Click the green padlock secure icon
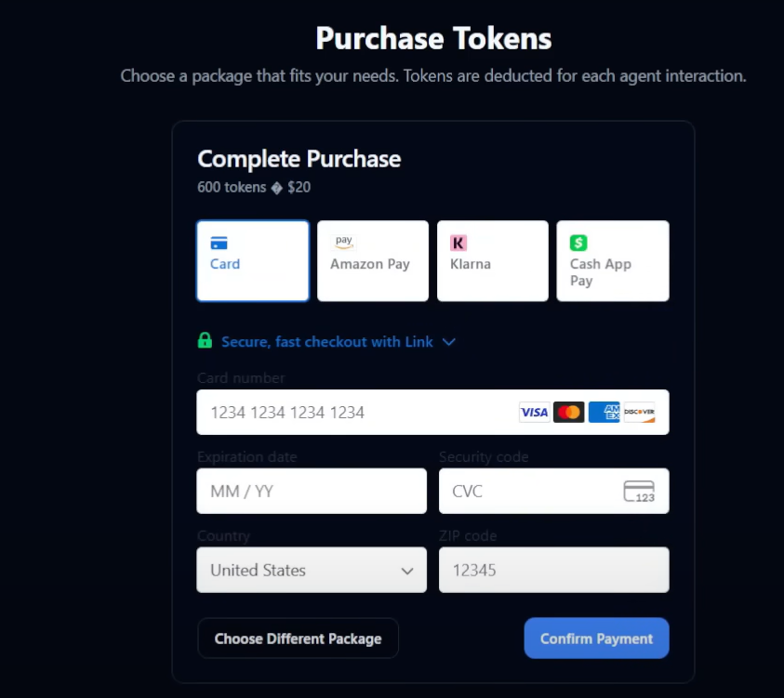The width and height of the screenshot is (784, 698). click(x=205, y=341)
